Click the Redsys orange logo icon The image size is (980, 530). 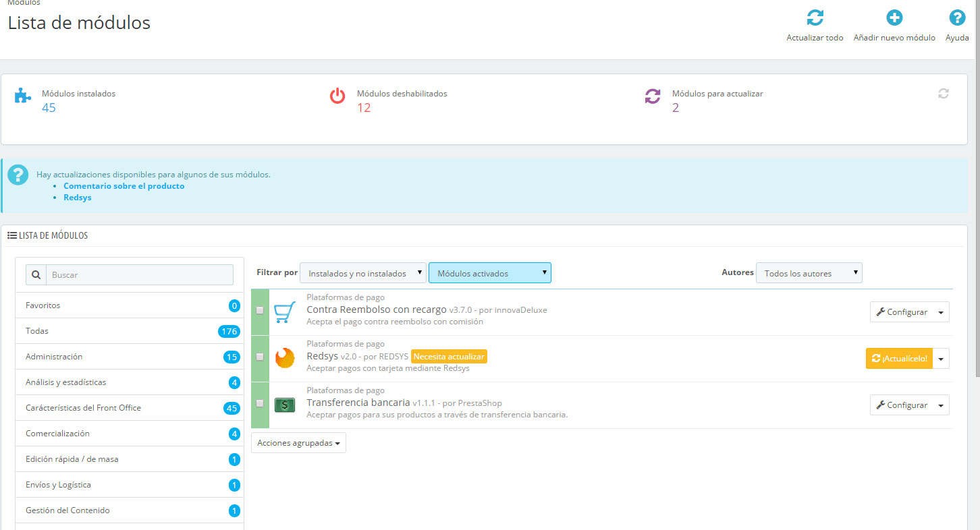(285, 358)
